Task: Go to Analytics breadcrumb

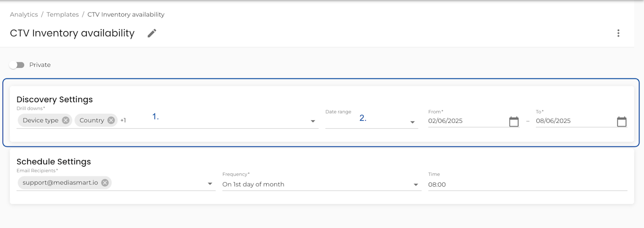Action: point(24,15)
